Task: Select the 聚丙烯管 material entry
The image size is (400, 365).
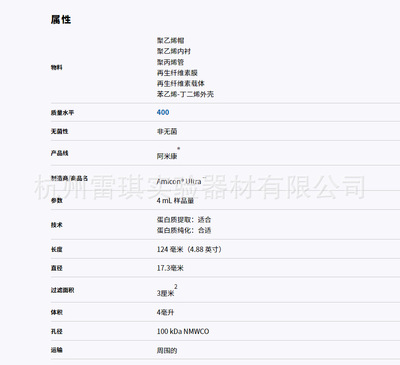Action: (x=170, y=62)
